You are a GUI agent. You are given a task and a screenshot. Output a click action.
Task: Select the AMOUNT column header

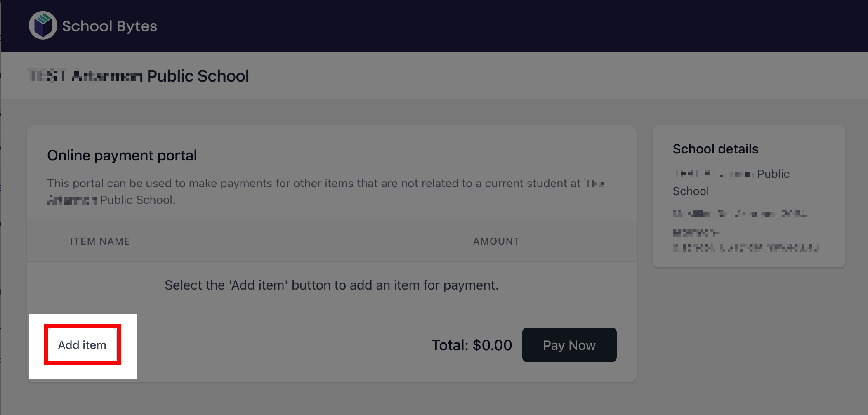[x=496, y=241]
